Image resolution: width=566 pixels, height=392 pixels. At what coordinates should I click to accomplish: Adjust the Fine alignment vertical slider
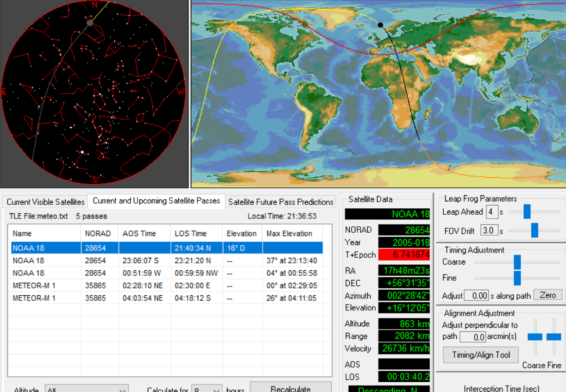(x=554, y=337)
